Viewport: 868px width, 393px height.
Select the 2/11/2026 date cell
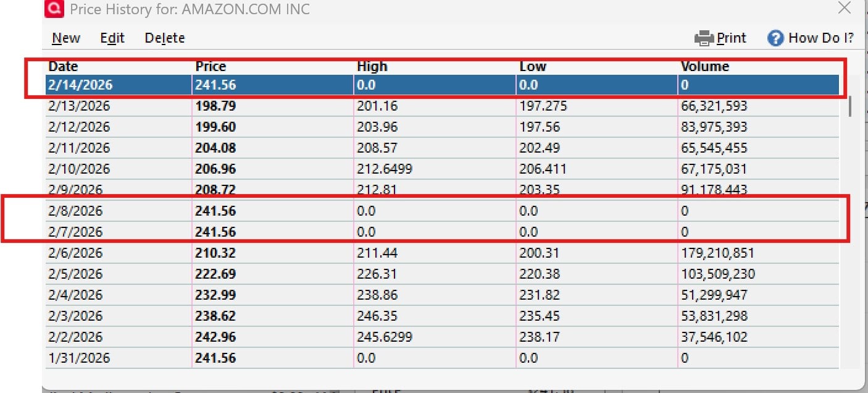click(x=79, y=148)
